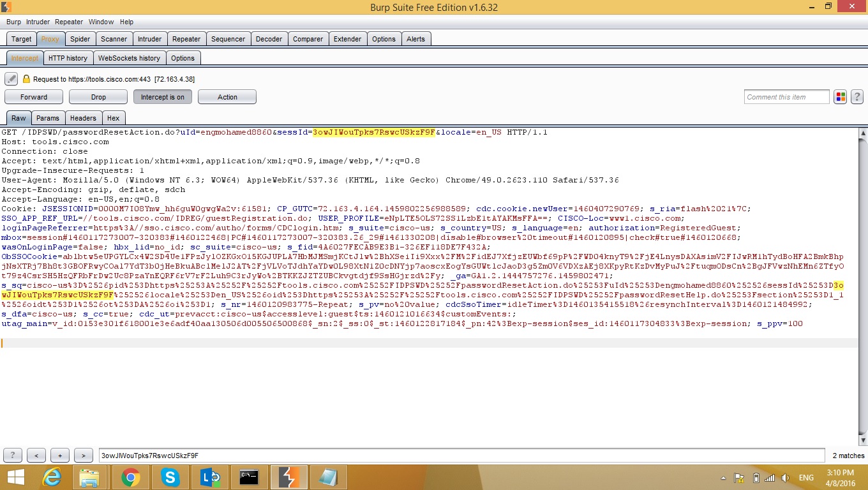
Task: Toggle the 'Intercept is on' button
Action: 162,97
